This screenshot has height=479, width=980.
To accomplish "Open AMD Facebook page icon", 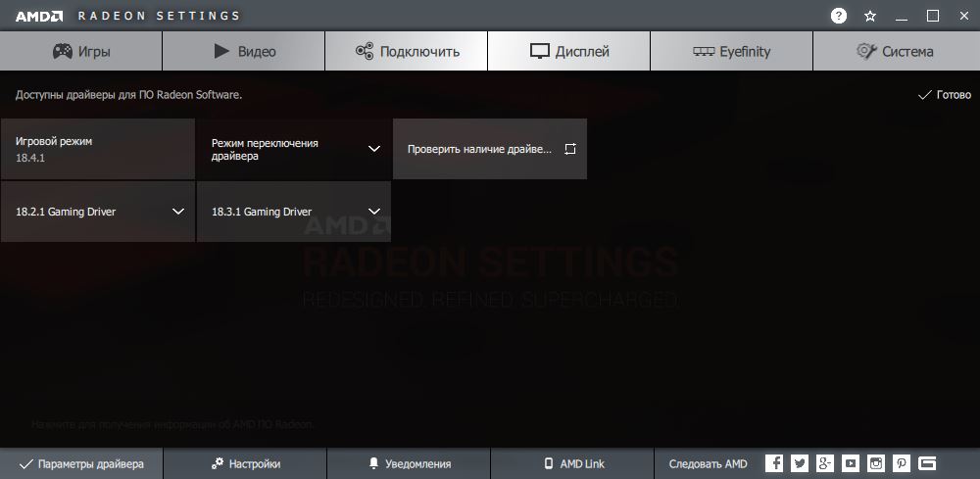I will (774, 463).
